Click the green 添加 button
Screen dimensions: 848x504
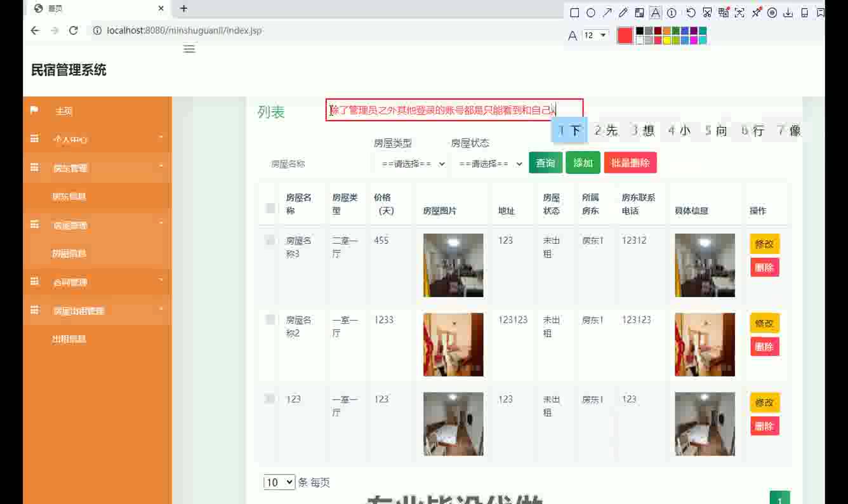tap(583, 163)
